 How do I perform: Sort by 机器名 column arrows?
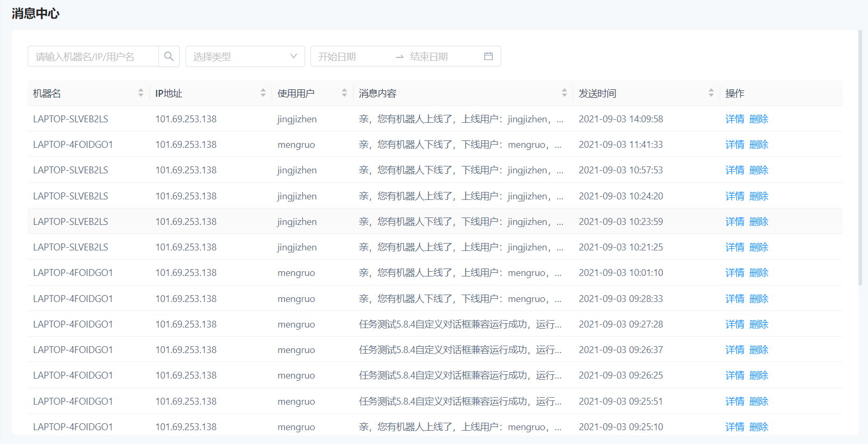(x=141, y=93)
